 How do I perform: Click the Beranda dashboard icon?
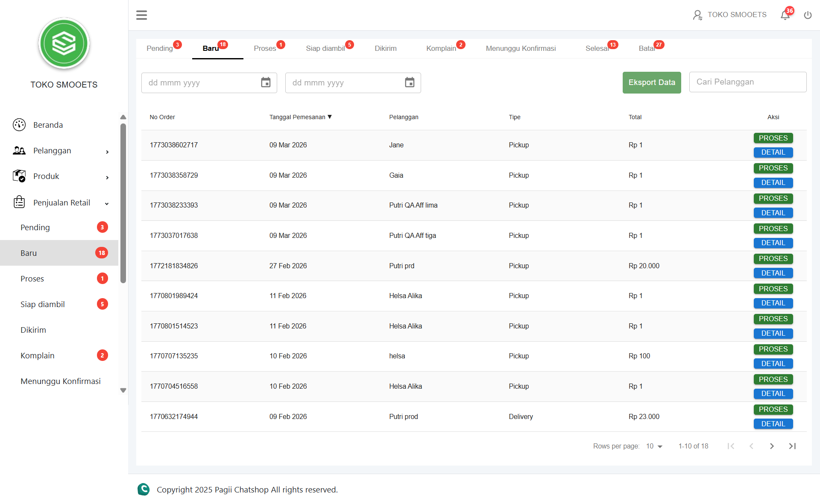[19, 125]
